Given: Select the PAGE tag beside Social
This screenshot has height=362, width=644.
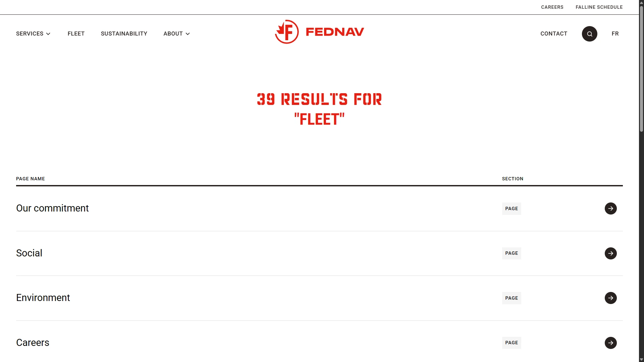Looking at the screenshot, I should tap(512, 253).
